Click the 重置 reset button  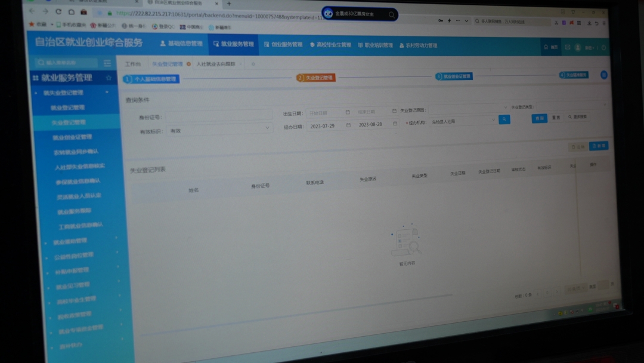click(x=556, y=118)
